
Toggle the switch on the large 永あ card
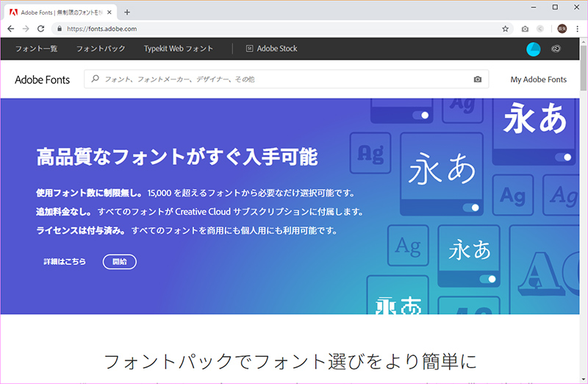(x=471, y=207)
